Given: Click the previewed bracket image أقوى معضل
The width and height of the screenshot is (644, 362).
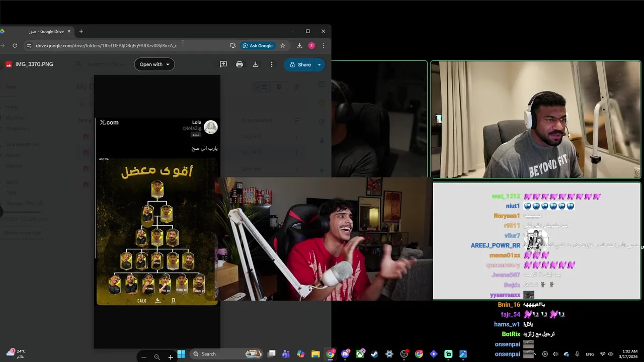Looking at the screenshot, I should click(x=157, y=233).
